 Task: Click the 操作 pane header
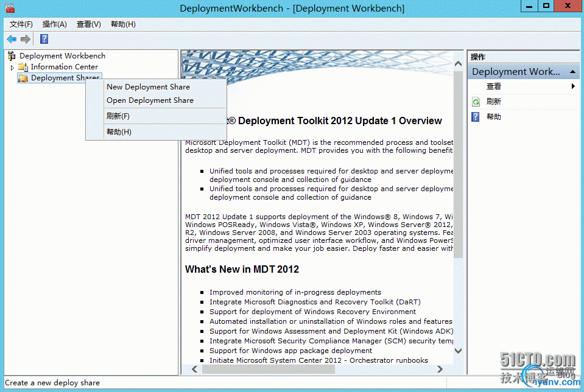[478, 57]
